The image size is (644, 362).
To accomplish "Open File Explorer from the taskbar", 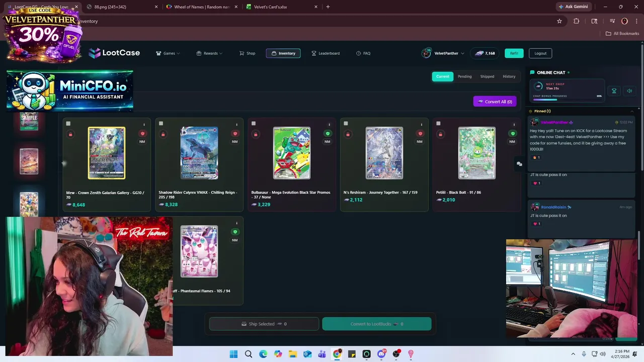I will tap(293, 354).
